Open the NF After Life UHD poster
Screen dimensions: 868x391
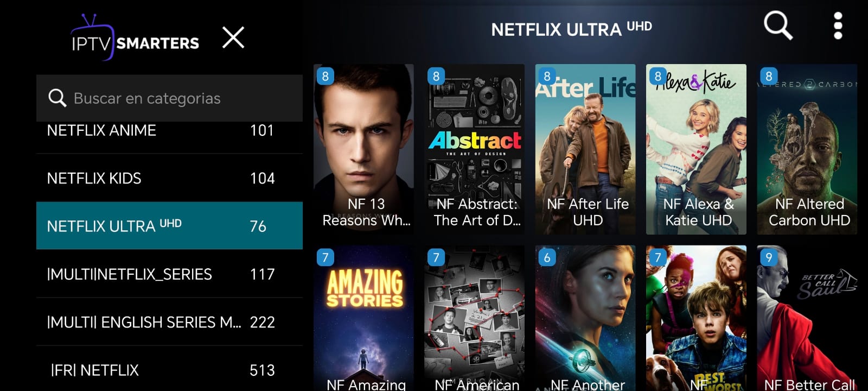(x=585, y=149)
